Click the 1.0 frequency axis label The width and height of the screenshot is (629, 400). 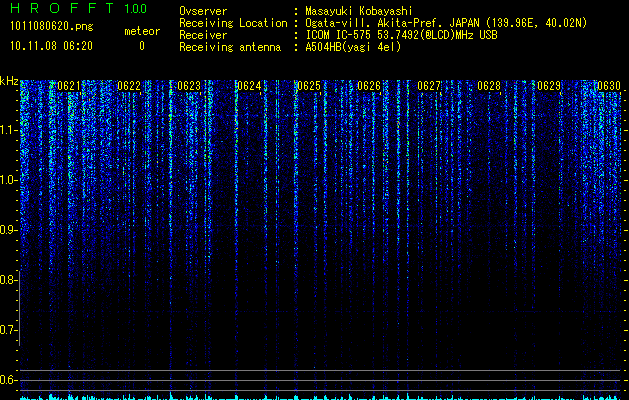click(x=8, y=180)
